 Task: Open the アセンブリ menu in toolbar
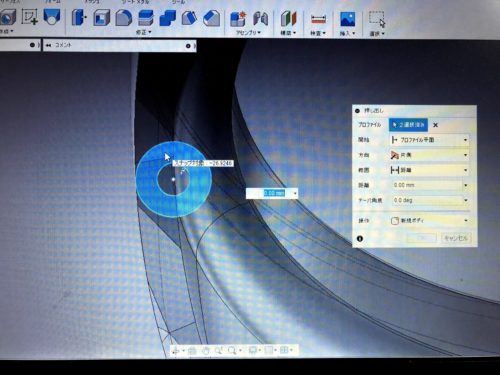tap(248, 33)
